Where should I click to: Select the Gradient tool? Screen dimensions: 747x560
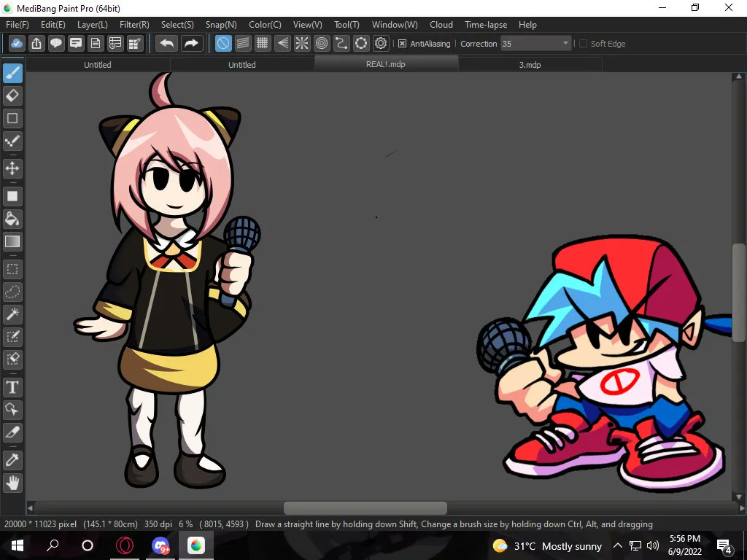pos(12,241)
